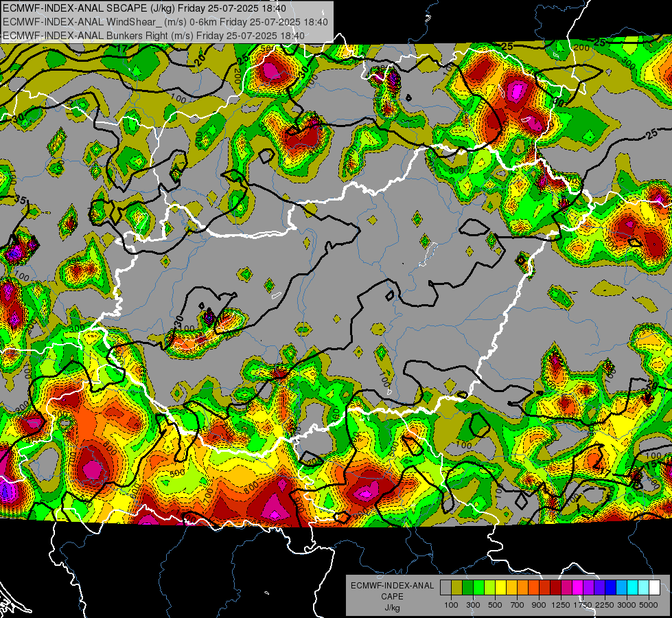672x618 pixels.
Task: Click the indigo legend swatch
Action: [599, 588]
